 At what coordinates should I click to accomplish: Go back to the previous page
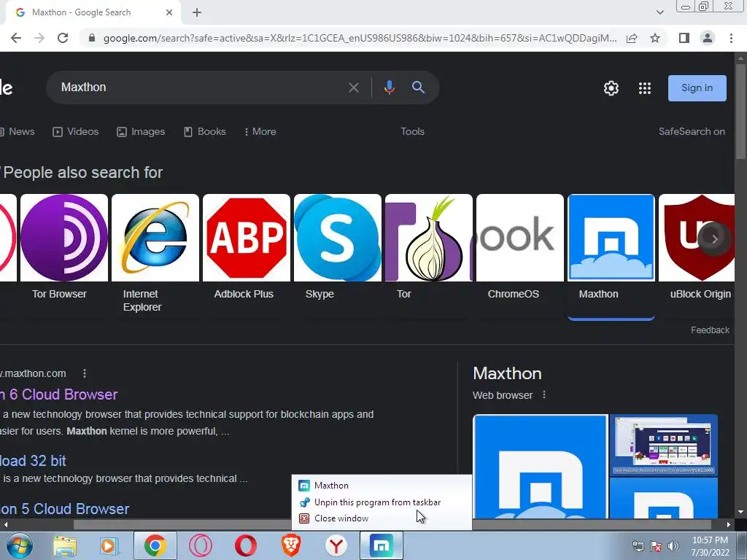pos(16,38)
